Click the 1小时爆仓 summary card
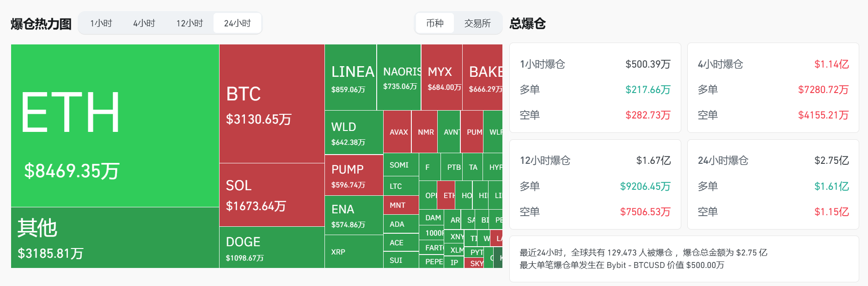 pos(595,88)
